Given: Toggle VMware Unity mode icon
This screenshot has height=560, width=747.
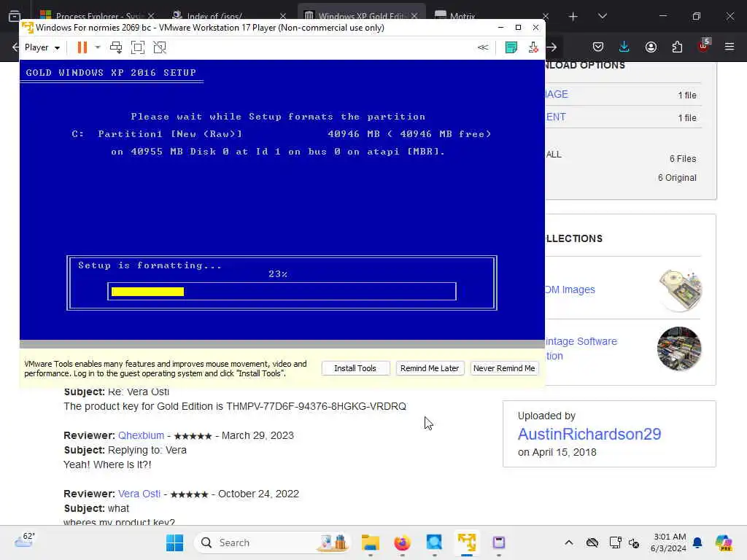Looking at the screenshot, I should (160, 47).
